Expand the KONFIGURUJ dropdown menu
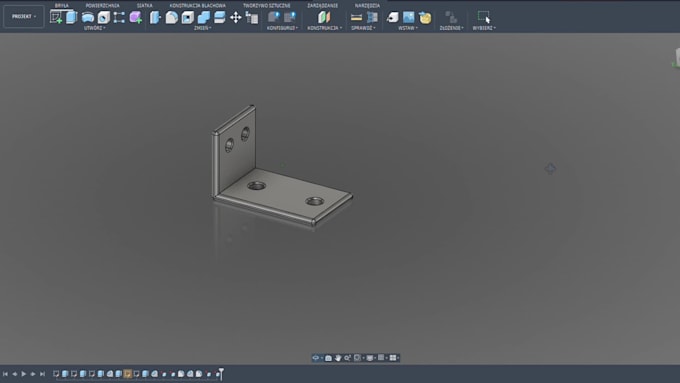Image resolution: width=680 pixels, height=383 pixels. point(282,28)
